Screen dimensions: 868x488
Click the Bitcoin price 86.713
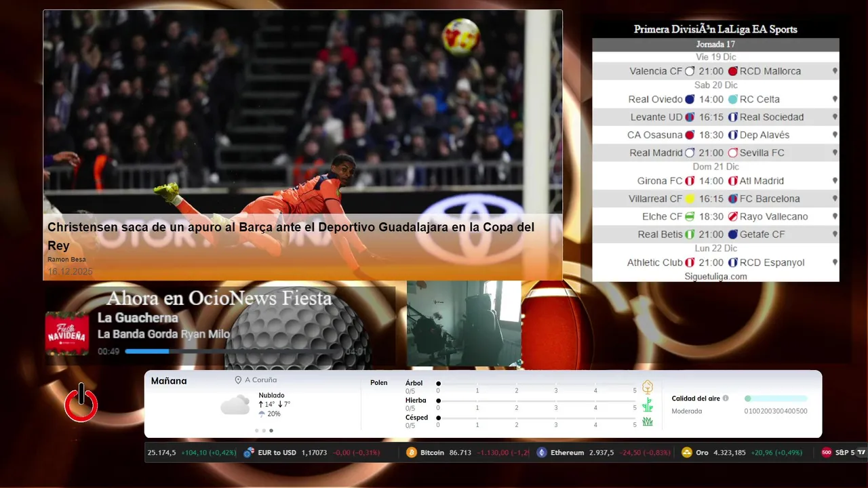tap(460, 453)
